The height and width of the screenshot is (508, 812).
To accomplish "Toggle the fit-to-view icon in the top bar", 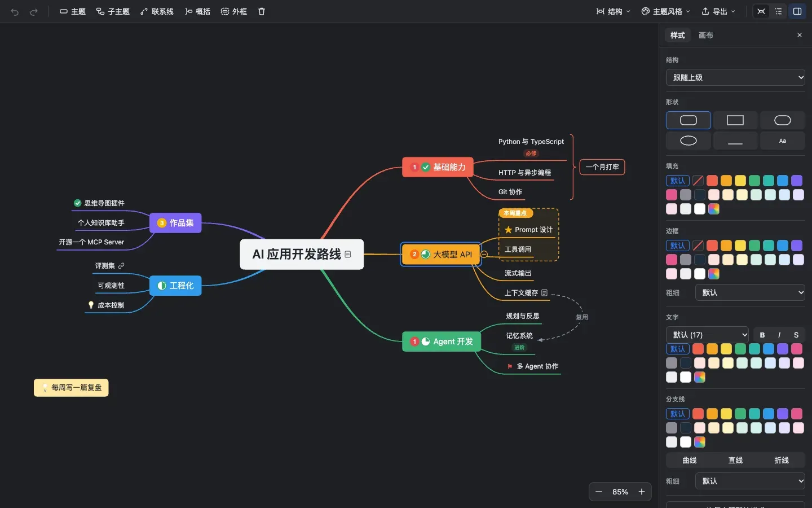I will (x=761, y=11).
